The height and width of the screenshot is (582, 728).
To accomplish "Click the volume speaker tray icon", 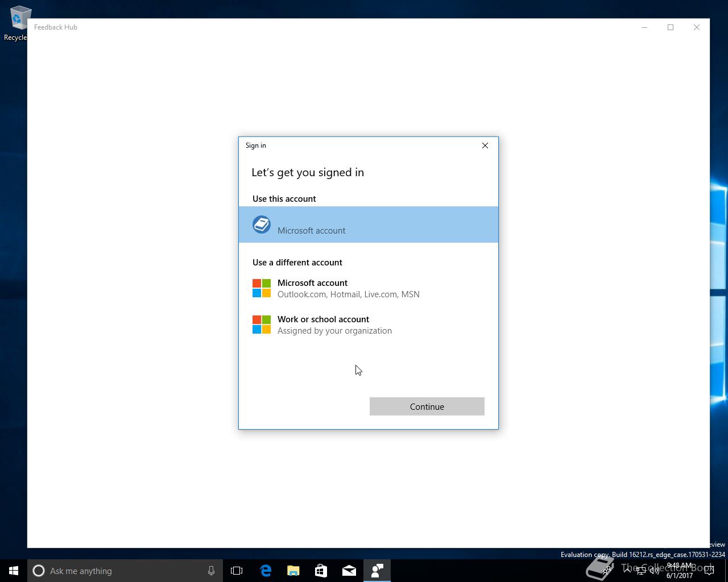I will coord(654,571).
